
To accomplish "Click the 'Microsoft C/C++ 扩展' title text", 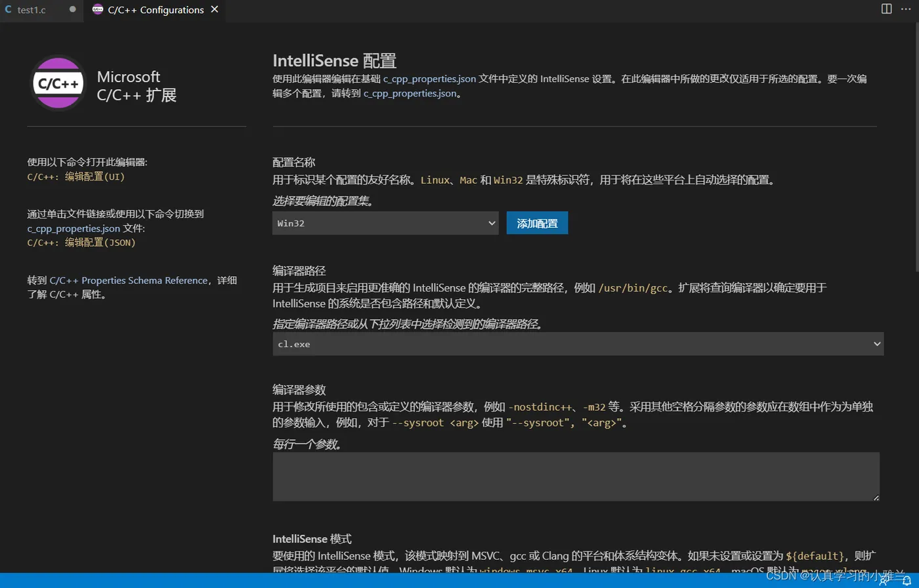I will click(x=137, y=86).
